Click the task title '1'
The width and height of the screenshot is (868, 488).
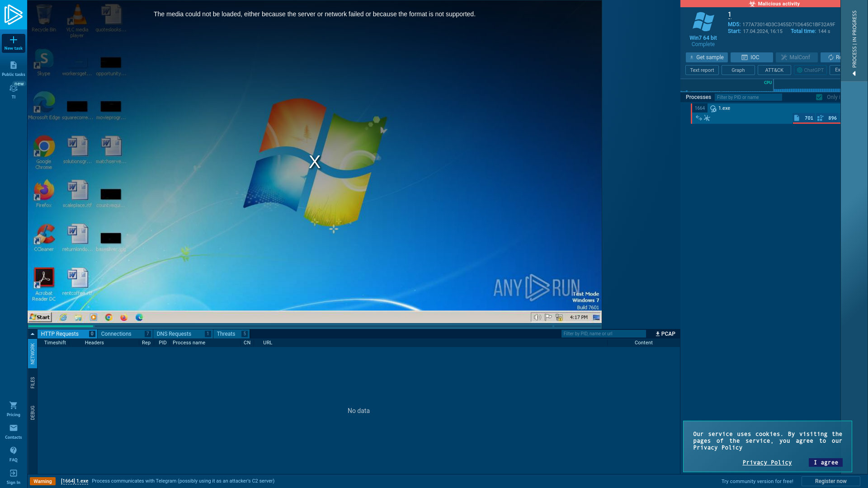click(x=730, y=14)
